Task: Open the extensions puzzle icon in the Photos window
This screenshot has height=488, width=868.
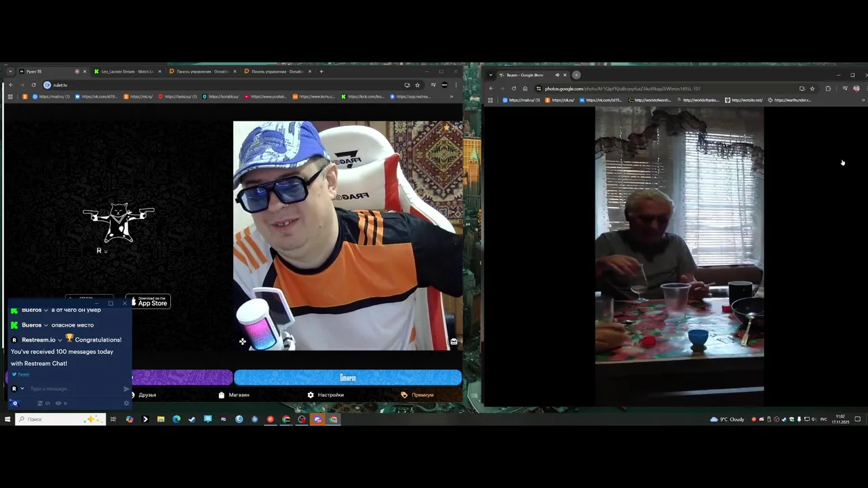Action: pos(828,88)
